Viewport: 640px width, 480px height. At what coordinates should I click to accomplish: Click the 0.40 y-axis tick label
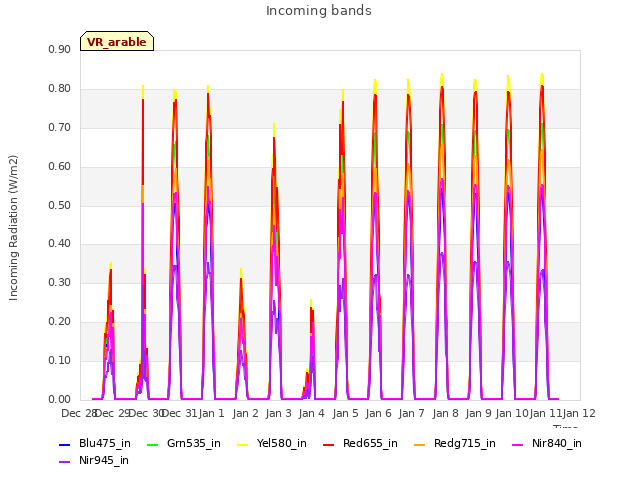coord(60,244)
